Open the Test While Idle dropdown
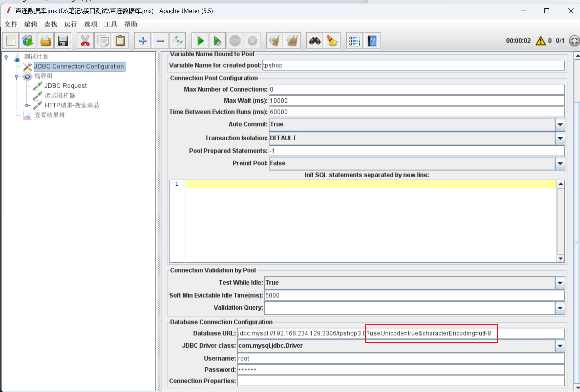Screen dimensions: 580x392 [560, 283]
